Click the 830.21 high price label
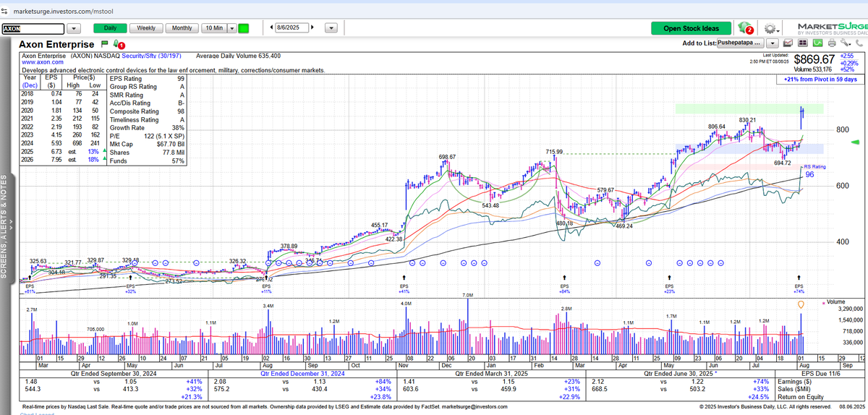 [748, 120]
